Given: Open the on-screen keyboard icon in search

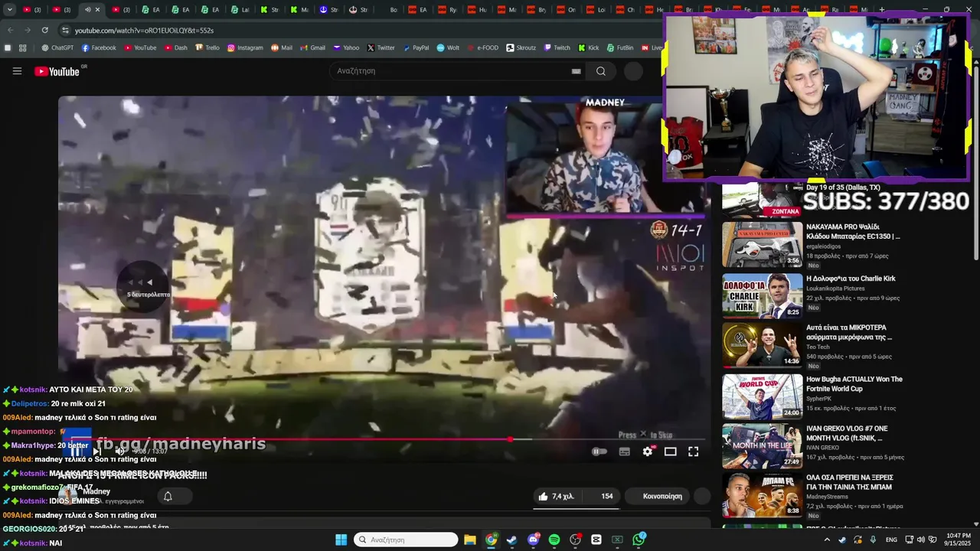Looking at the screenshot, I should (576, 71).
